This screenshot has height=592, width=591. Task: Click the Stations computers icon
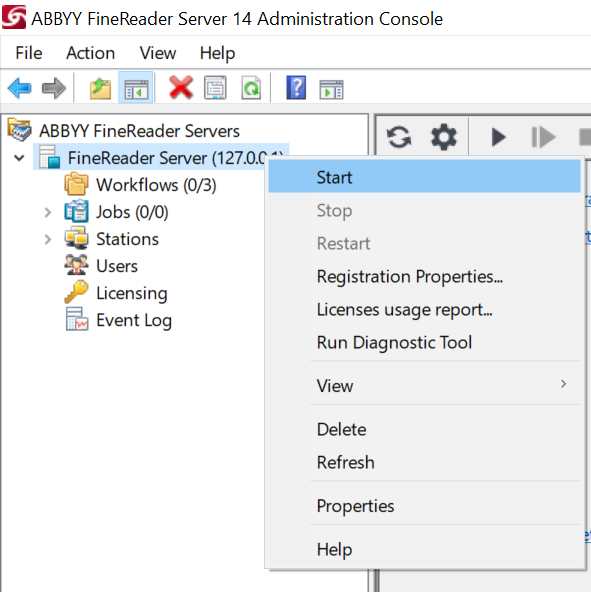pos(77,238)
